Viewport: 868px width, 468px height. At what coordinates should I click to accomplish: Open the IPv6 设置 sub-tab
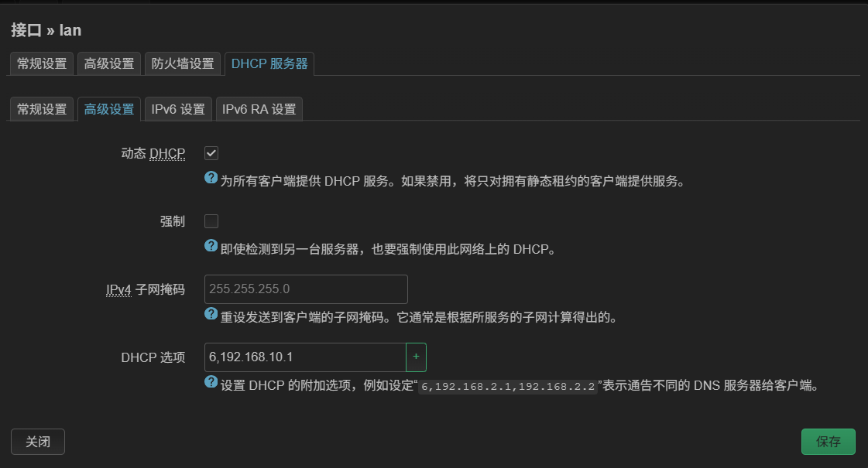click(x=178, y=109)
